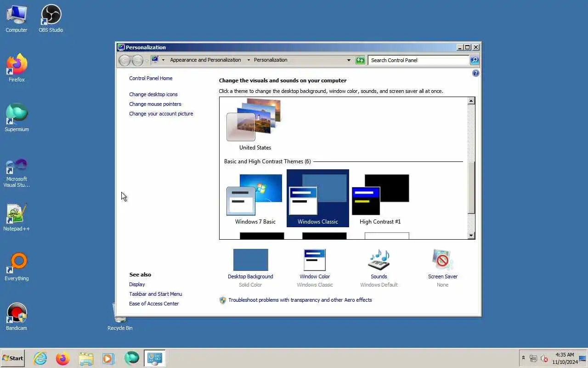
Task: Click the Appearance and Personalization breadcrumb
Action: 205,60
